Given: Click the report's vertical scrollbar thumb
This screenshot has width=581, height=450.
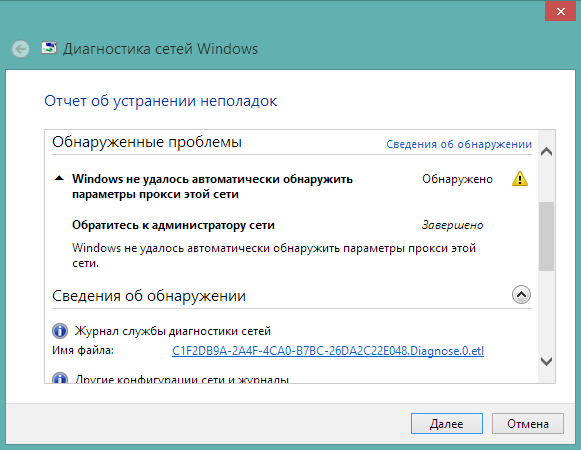Looking at the screenshot, I should 547,236.
